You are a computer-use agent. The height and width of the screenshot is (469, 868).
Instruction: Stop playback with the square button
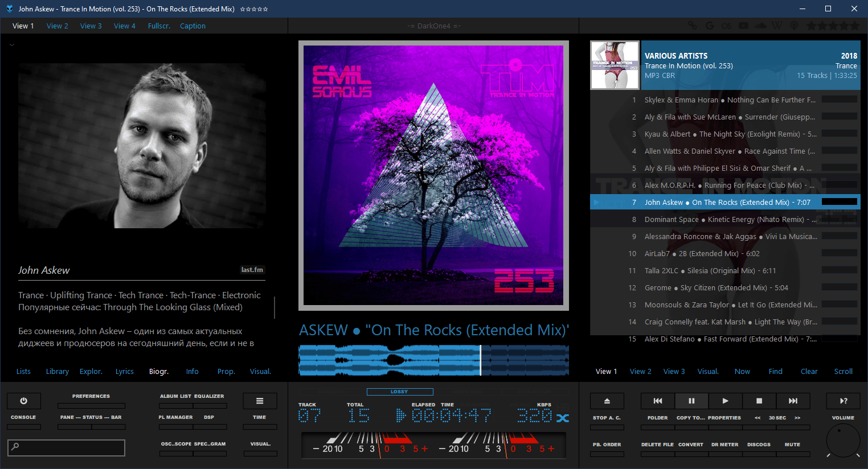click(759, 401)
